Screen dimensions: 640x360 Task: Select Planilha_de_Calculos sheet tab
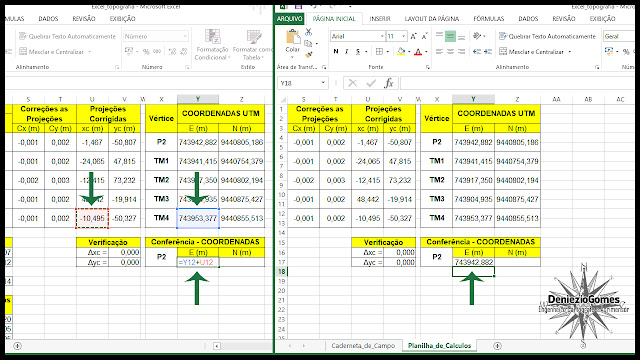[439, 346]
